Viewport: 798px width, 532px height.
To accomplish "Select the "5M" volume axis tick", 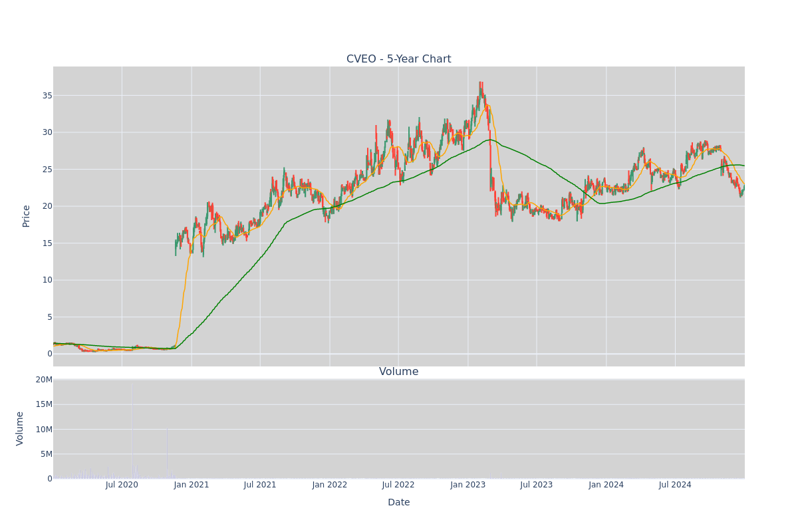I will point(47,454).
